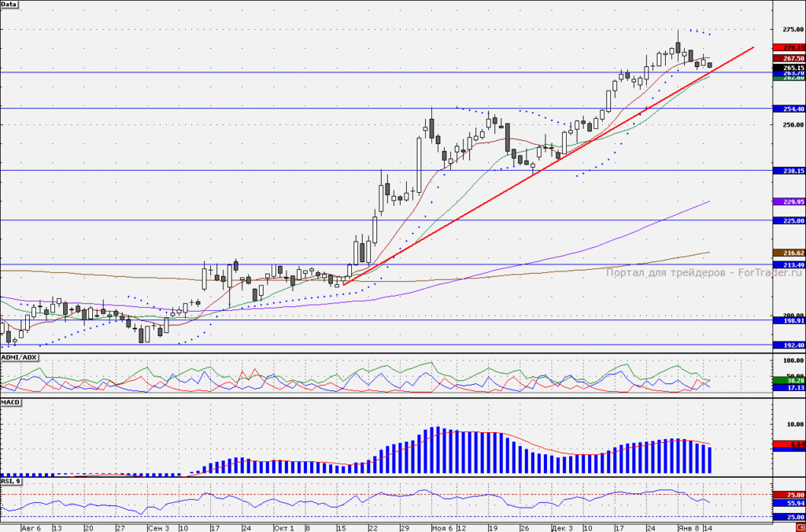Click the red icon in bottom-right corner
The image size is (806, 532).
(x=800, y=528)
